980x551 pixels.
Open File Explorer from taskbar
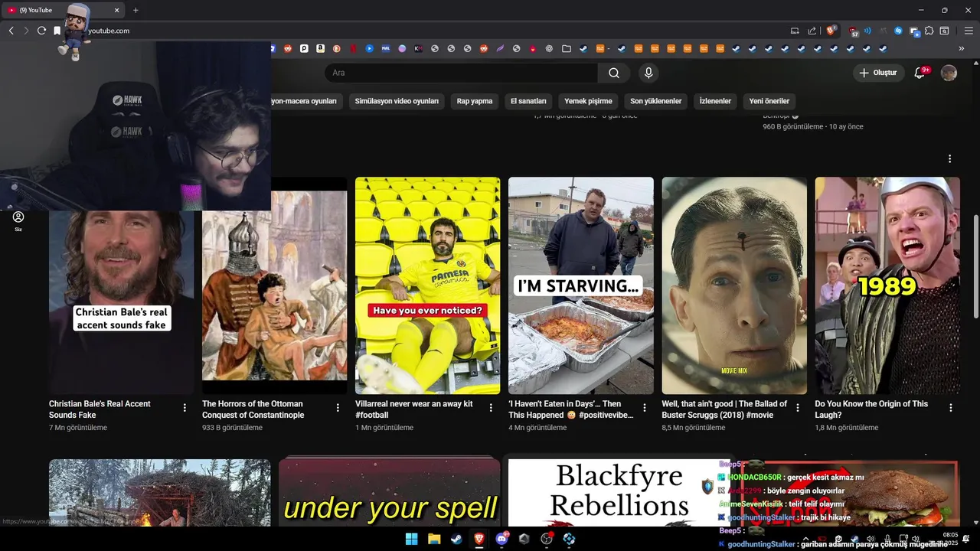434,539
